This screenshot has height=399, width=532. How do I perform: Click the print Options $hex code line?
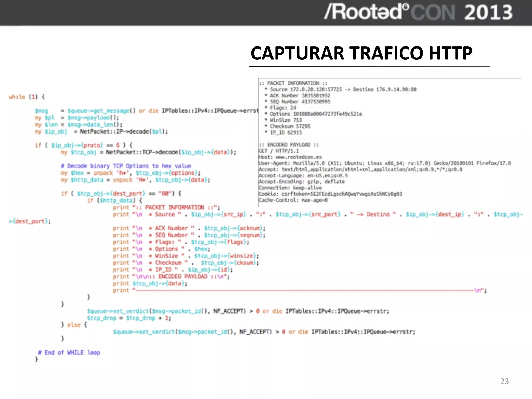[161, 249]
